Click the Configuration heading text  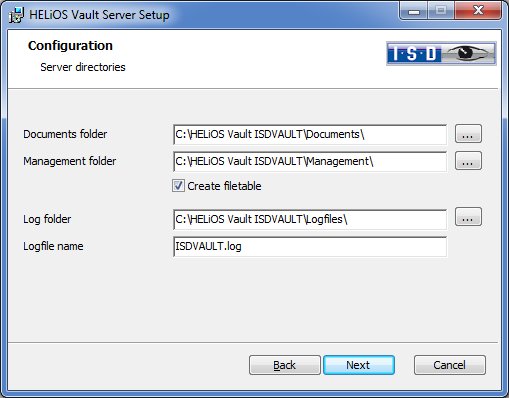(x=70, y=46)
